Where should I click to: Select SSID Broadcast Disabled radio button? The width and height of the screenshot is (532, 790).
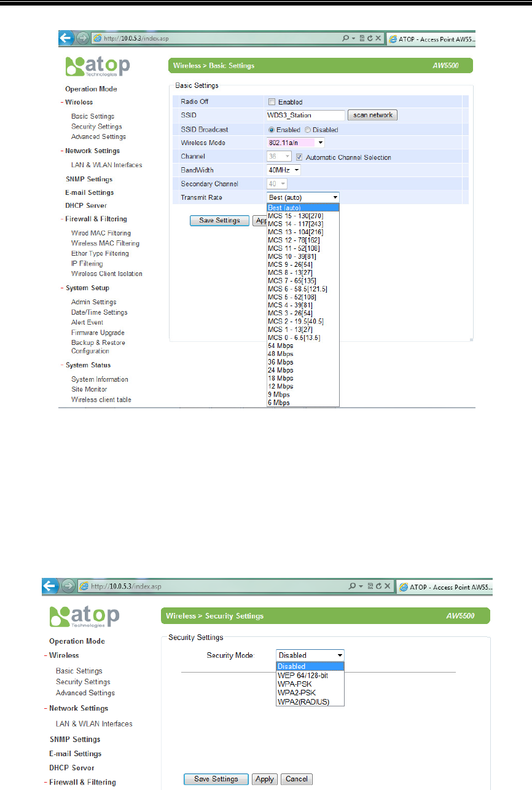click(x=308, y=130)
